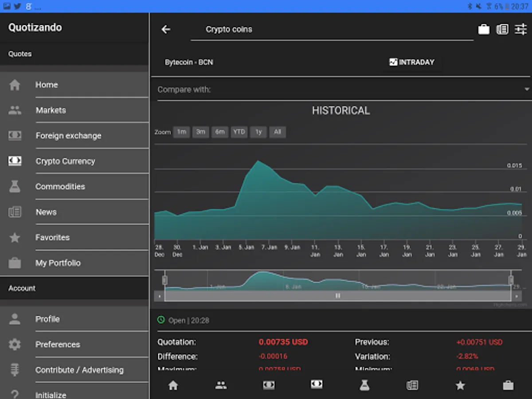Click the +0.00751 USD previous value
The height and width of the screenshot is (399, 532).
(x=479, y=342)
